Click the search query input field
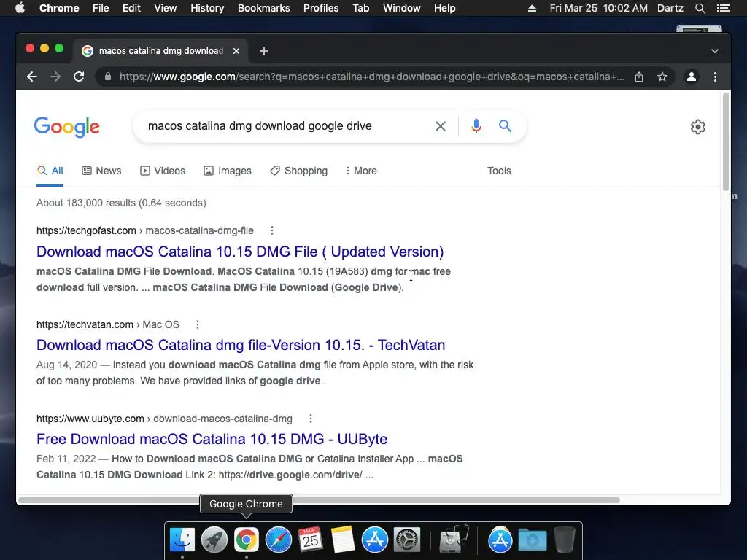The image size is (747, 560). 286,126
